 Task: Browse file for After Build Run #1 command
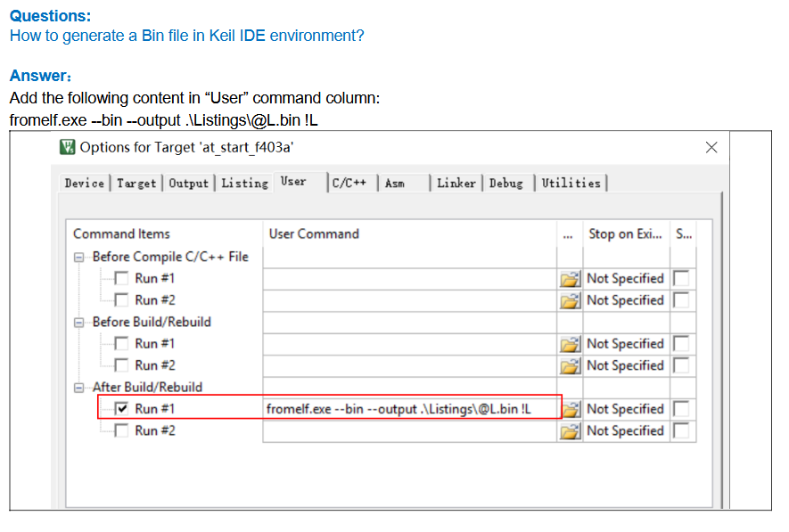[570, 409]
